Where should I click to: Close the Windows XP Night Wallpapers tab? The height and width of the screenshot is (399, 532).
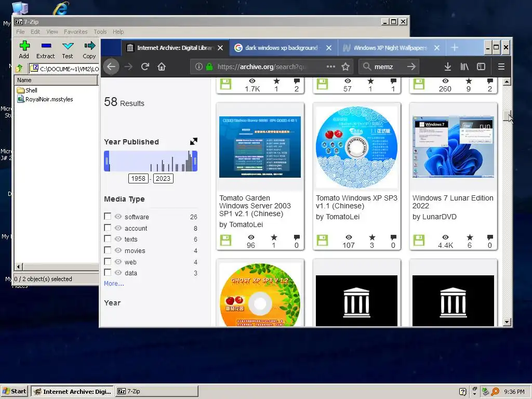[437, 48]
